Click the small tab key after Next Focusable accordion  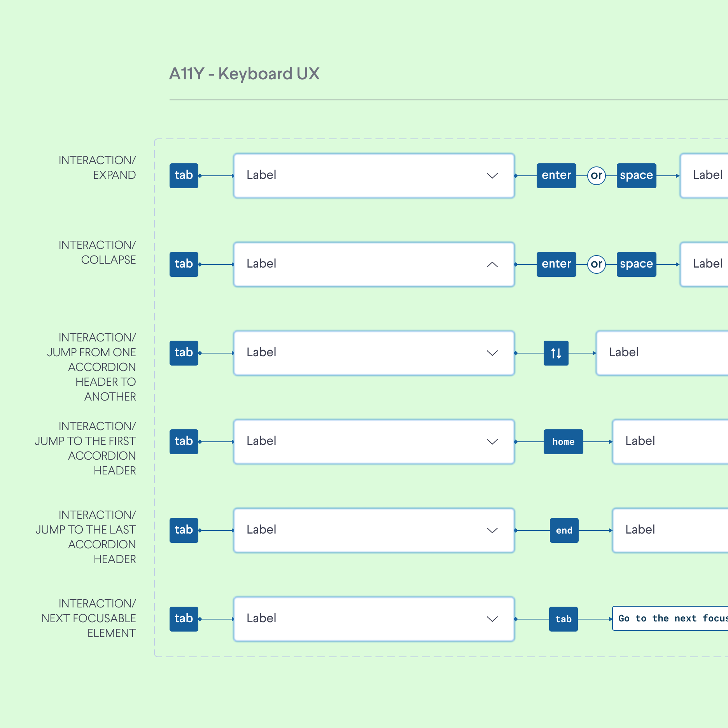tap(563, 619)
